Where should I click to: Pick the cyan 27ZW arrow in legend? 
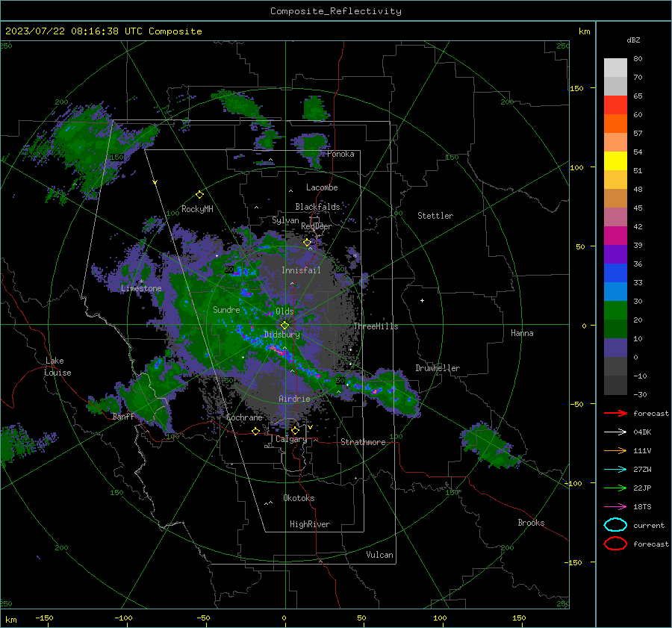click(x=615, y=470)
